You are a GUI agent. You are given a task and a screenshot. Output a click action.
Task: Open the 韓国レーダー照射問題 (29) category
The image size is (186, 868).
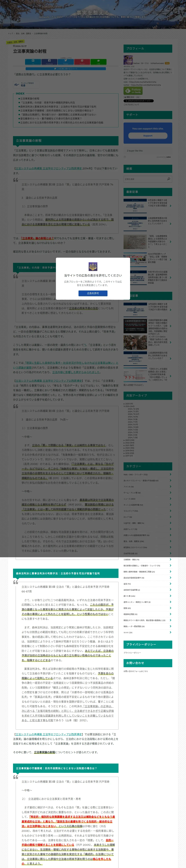(134, 626)
